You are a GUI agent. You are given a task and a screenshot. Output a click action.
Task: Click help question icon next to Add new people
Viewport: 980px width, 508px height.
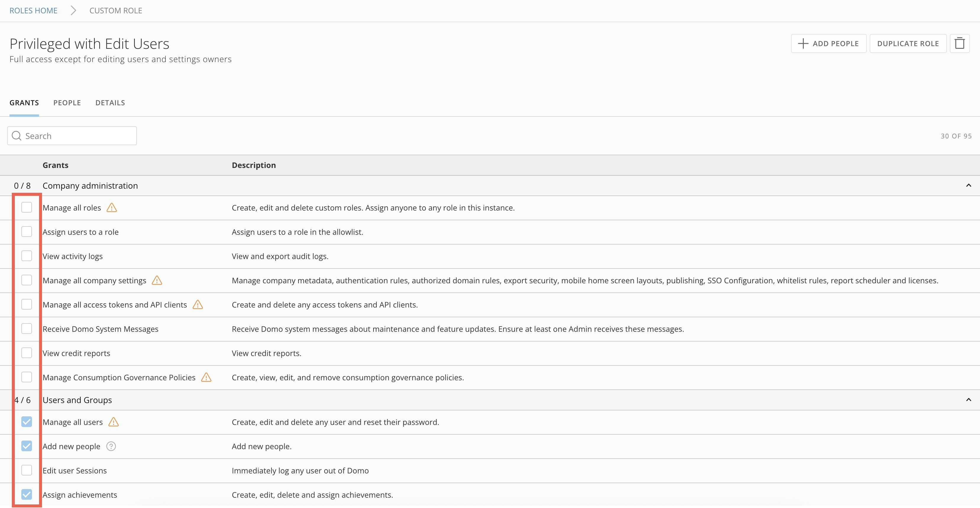[x=111, y=446]
